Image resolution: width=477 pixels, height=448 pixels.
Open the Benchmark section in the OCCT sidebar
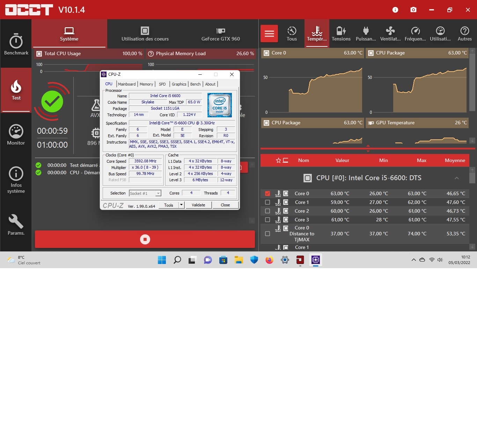pyautogui.click(x=16, y=44)
